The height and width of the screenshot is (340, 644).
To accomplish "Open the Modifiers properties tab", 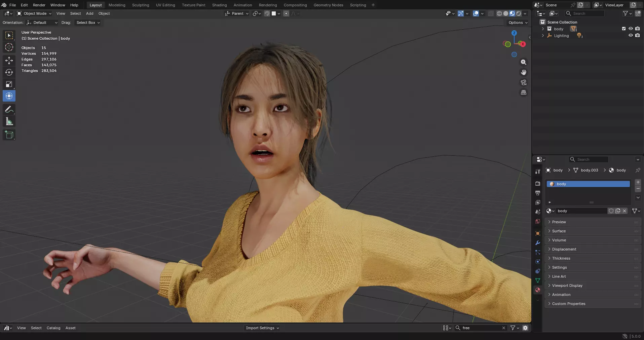I will [x=538, y=243].
